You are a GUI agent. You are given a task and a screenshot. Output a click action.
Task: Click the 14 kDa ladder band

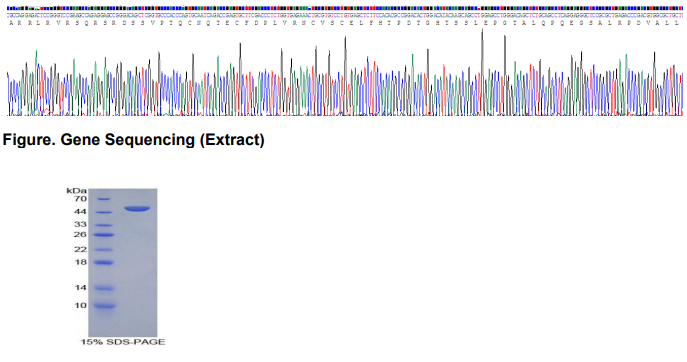[104, 288]
